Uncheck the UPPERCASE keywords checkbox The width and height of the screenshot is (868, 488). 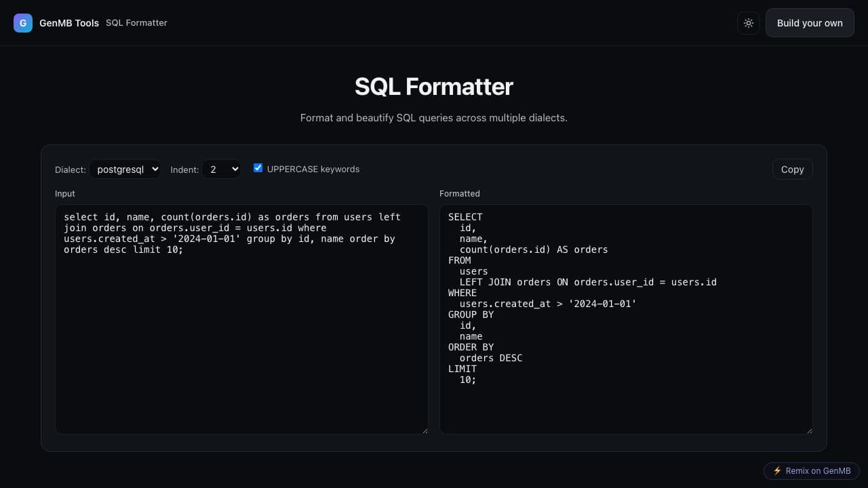point(258,168)
